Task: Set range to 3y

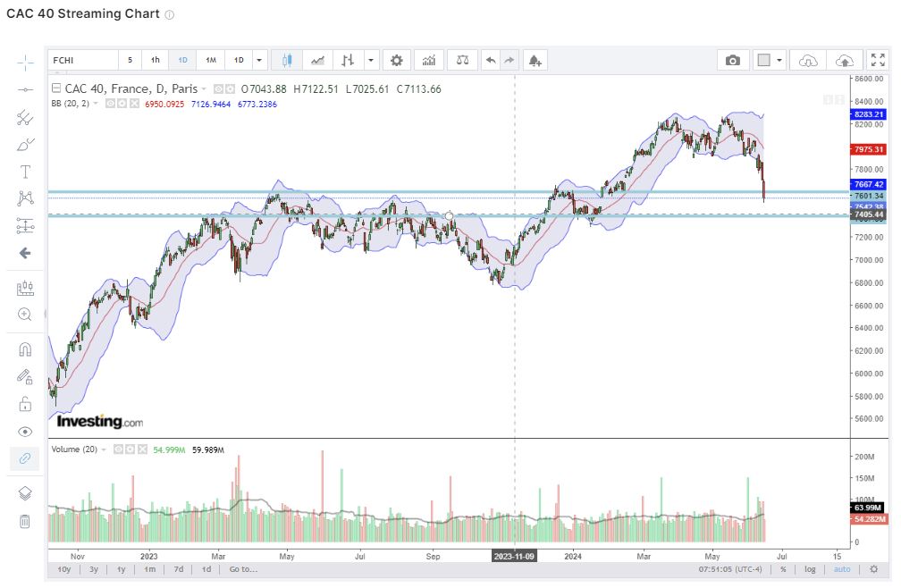Action: (94, 569)
